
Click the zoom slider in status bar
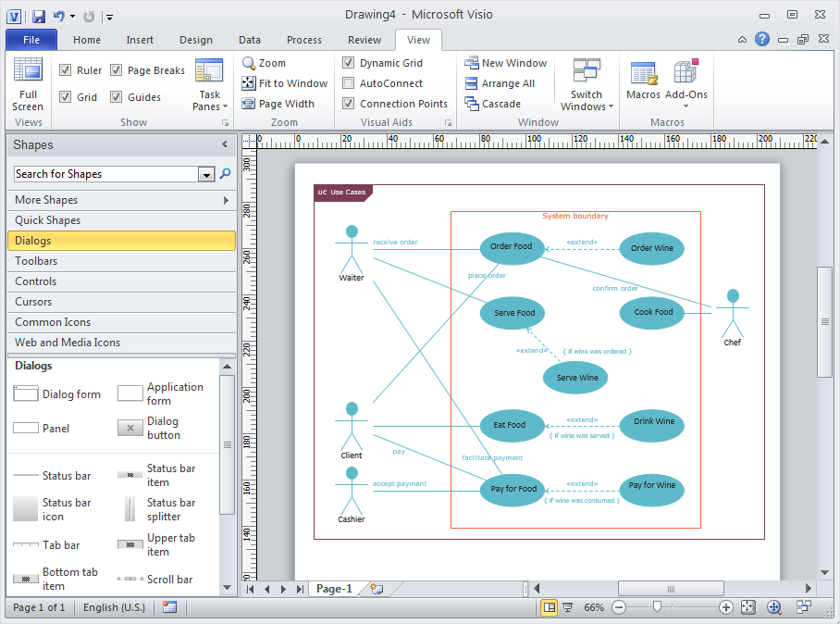tap(658, 607)
